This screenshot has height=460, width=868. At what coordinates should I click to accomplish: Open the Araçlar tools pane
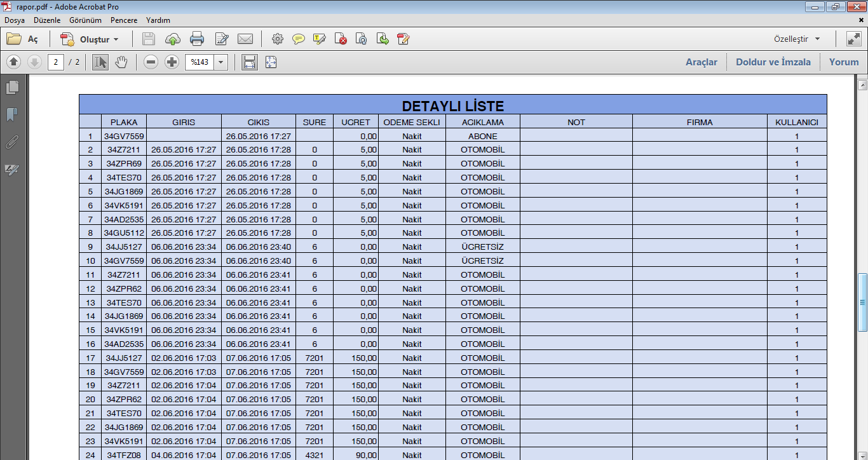pos(701,62)
